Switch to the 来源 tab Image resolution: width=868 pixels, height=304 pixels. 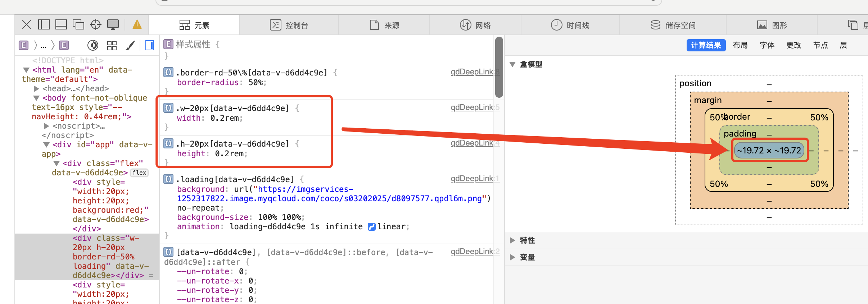384,25
